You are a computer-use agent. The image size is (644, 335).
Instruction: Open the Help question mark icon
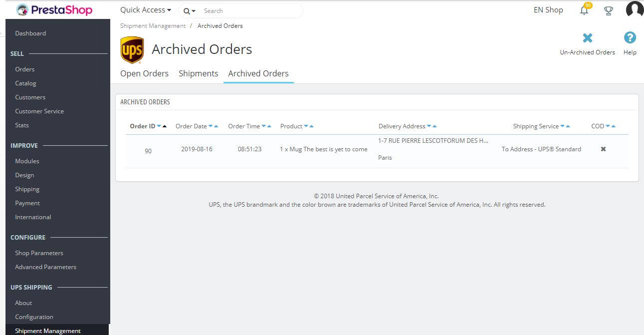630,37
